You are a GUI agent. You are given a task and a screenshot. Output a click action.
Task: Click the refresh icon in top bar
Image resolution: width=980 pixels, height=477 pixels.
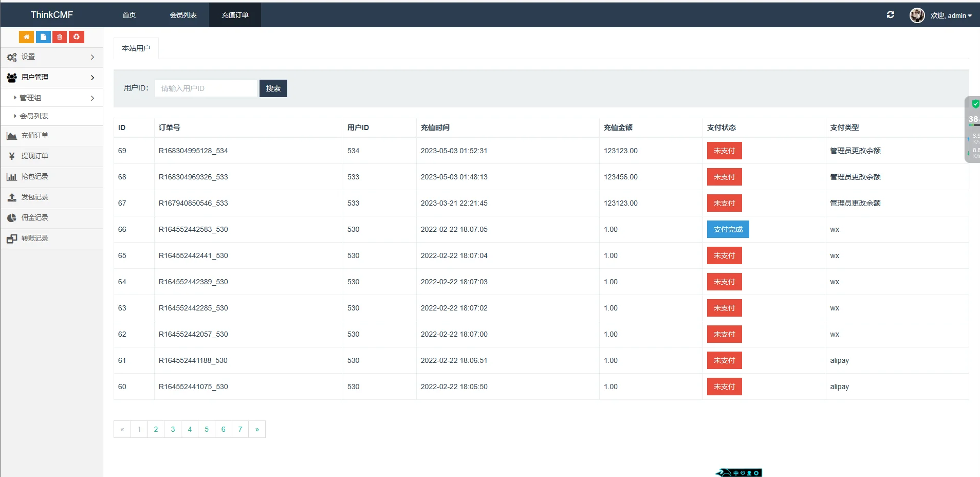[x=890, y=15]
